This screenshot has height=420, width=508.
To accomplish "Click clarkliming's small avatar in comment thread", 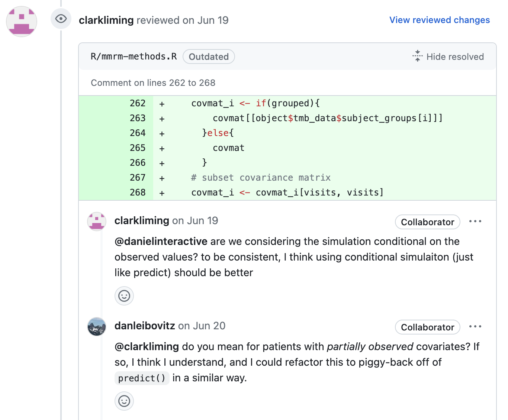I will tap(97, 222).
